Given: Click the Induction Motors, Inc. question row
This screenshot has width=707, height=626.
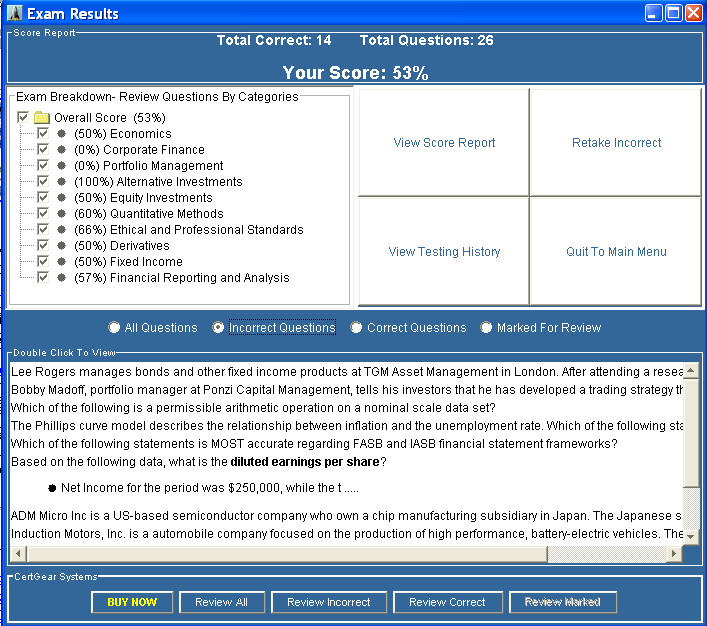Looking at the screenshot, I should coord(346,534).
